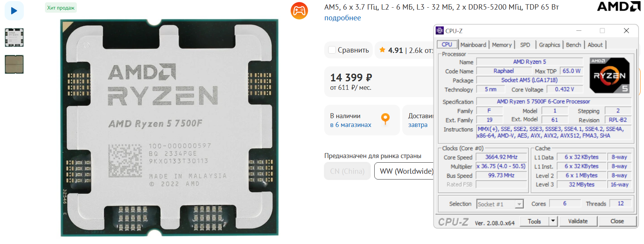Open the Graphics tab

click(x=549, y=45)
